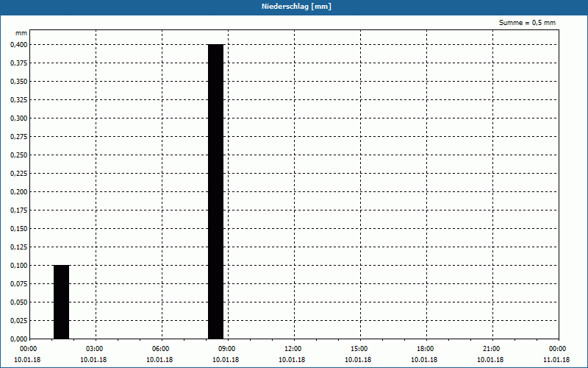Screen dimensions: 588x368
Task: Click the 09:00 time axis label
Action: coord(226,349)
